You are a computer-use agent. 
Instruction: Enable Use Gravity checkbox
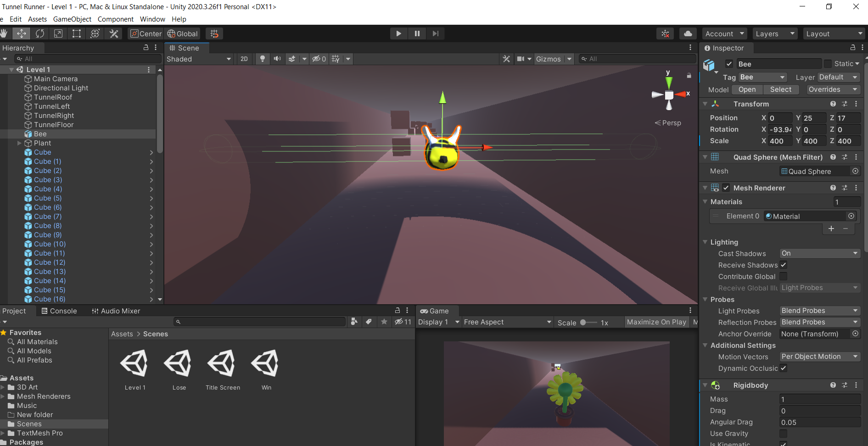784,434
